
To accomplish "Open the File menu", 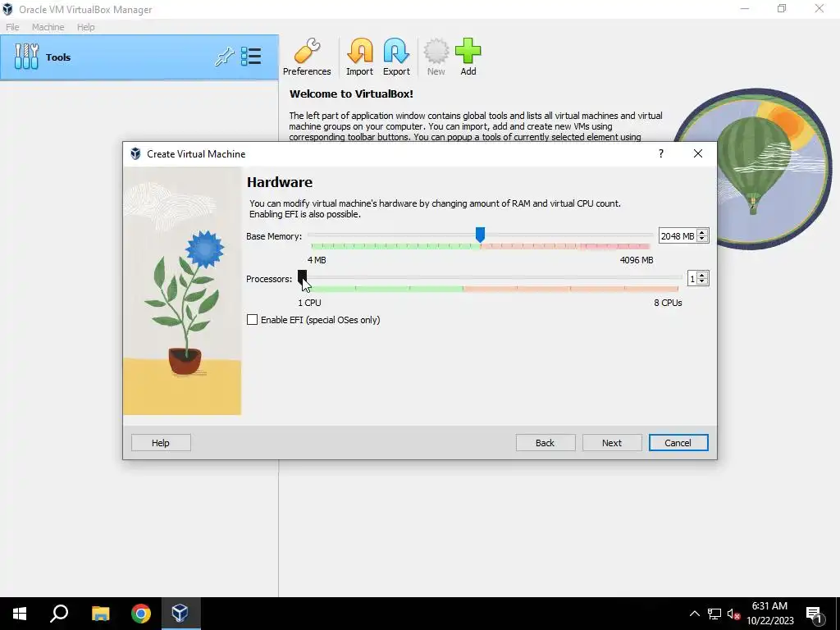I will point(12,27).
